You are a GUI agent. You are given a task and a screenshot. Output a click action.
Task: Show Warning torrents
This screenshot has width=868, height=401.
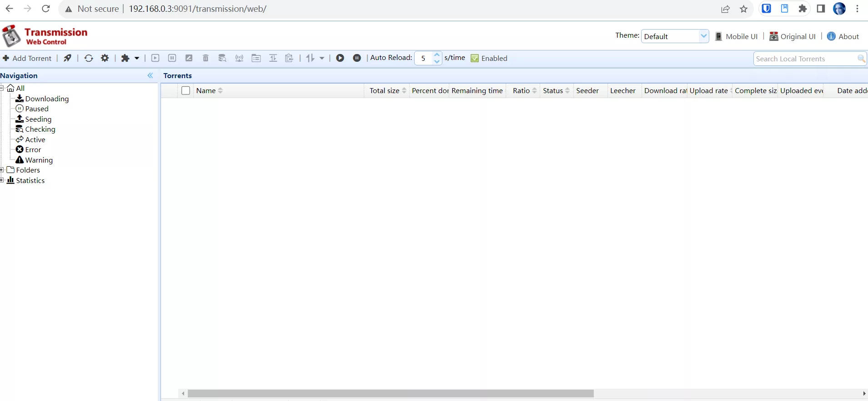39,160
